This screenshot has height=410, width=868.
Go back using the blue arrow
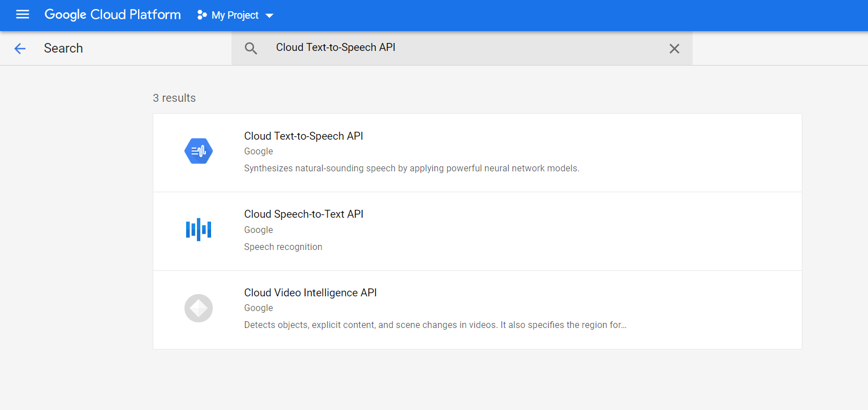[x=20, y=49]
